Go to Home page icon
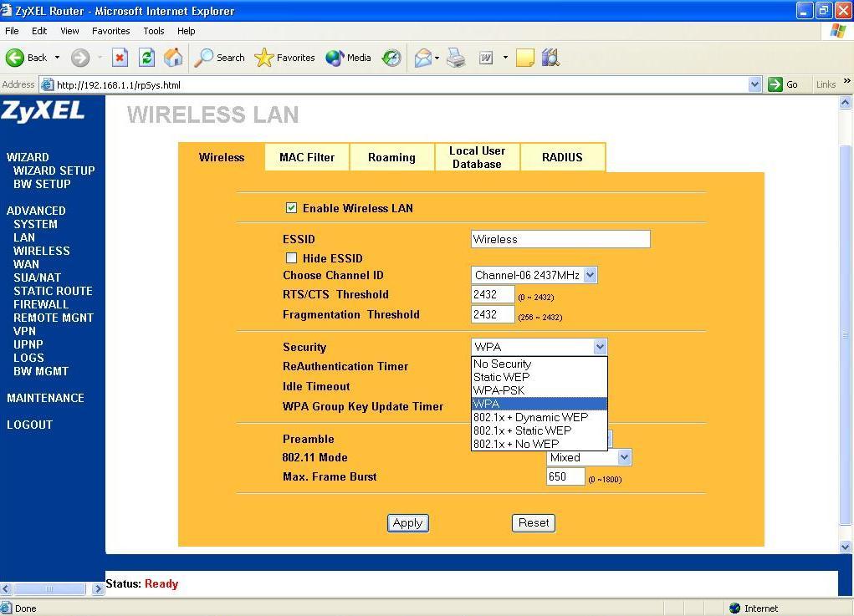 tap(173, 57)
